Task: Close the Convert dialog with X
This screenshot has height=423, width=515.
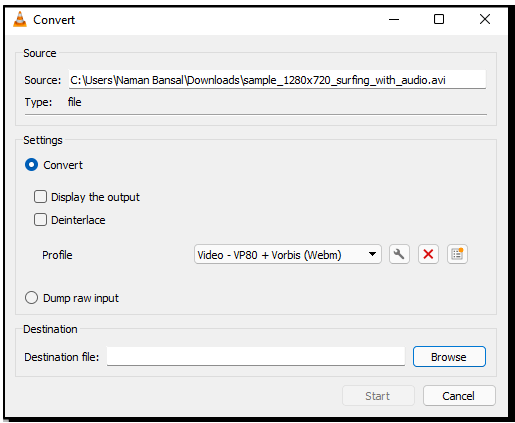Action: (485, 19)
